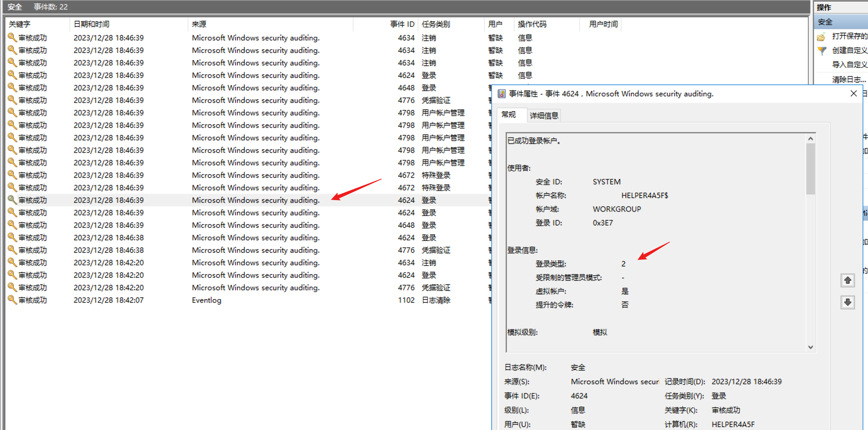Sort by the 任务类别 column header

coord(436,24)
